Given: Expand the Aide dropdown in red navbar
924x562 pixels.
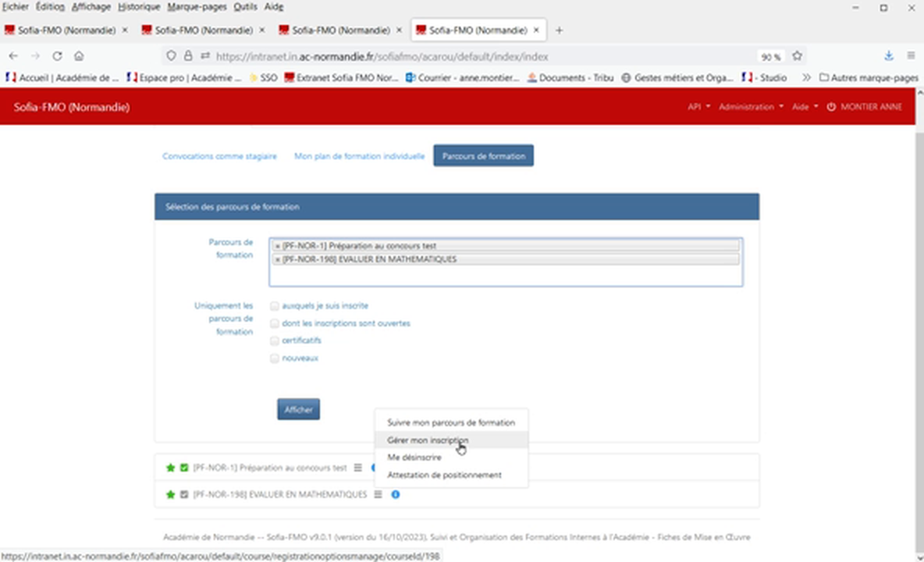Looking at the screenshot, I should [x=805, y=107].
